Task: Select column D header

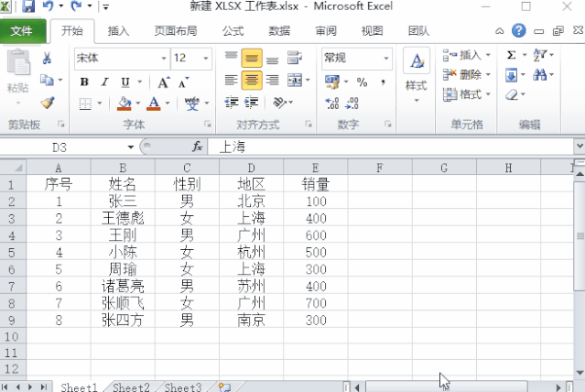Action: point(252,168)
